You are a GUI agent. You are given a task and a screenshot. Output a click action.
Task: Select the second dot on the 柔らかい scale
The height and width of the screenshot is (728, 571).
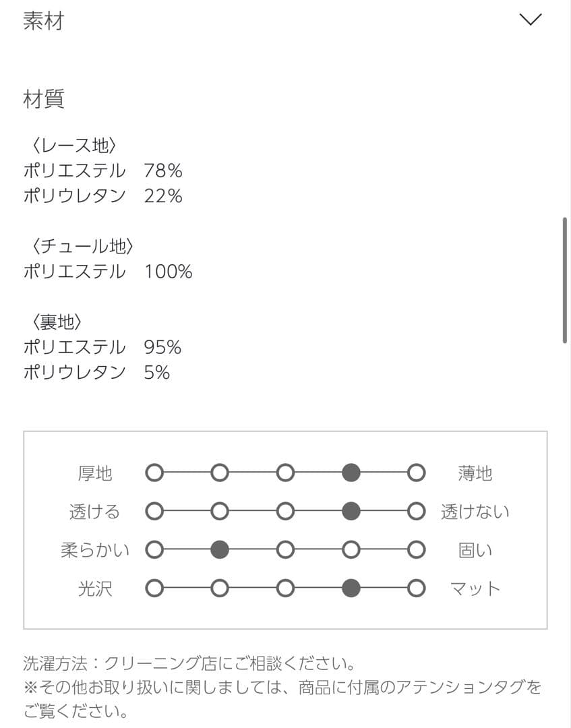[x=219, y=549]
